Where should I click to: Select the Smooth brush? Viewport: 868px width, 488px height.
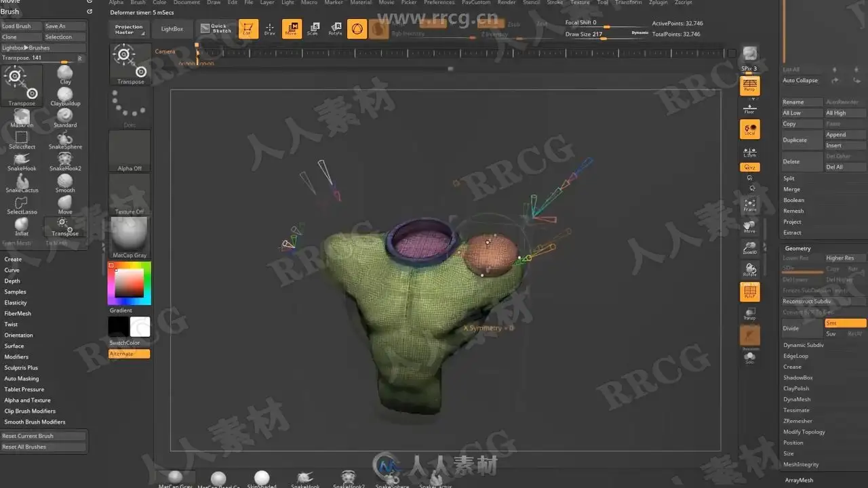tap(65, 183)
